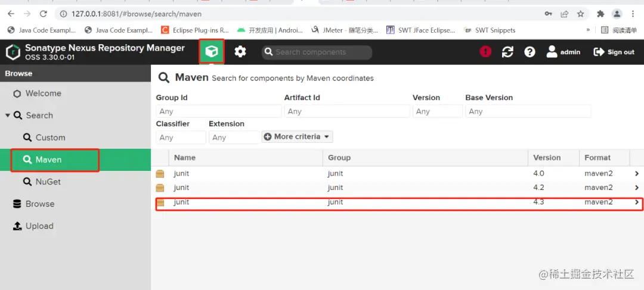Open the admin user account
Image resolution: width=644 pixels, height=290 pixels.
(563, 52)
